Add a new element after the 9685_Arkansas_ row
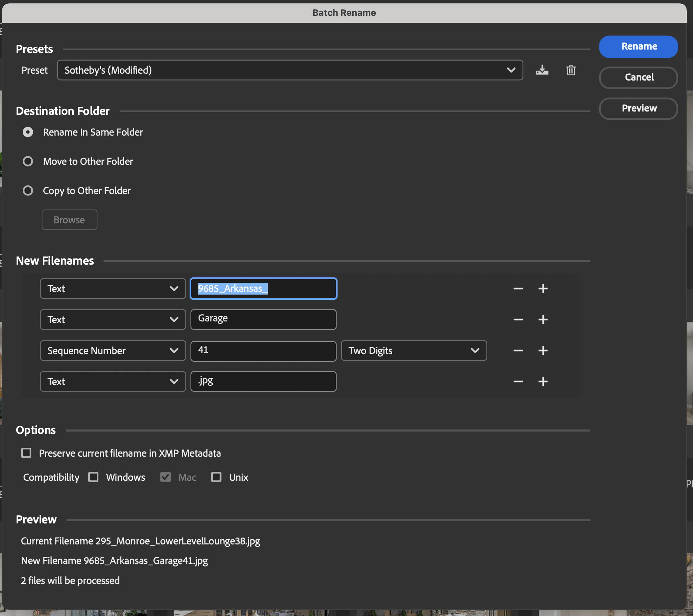The width and height of the screenshot is (693, 616). pyautogui.click(x=543, y=288)
